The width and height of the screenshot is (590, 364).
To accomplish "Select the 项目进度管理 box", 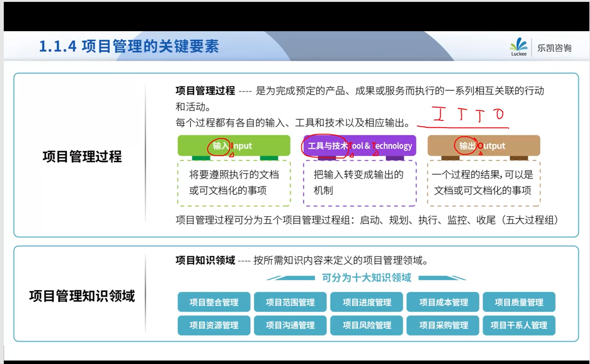I will (x=367, y=302).
